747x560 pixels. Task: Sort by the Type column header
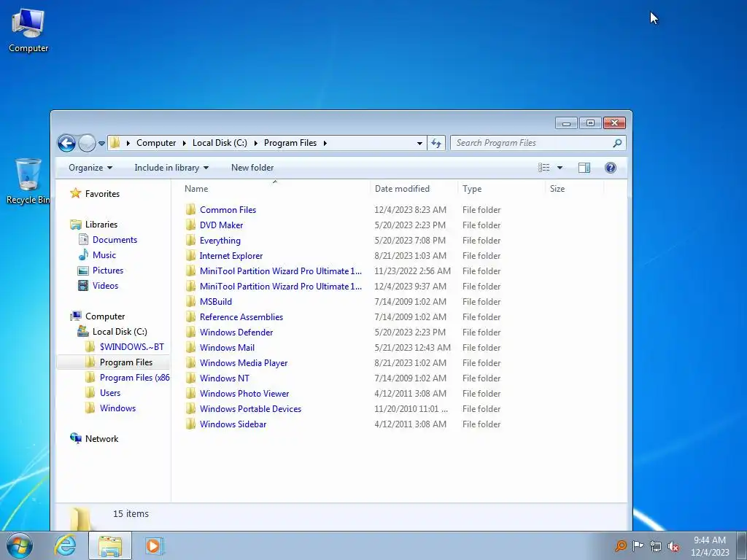point(500,189)
